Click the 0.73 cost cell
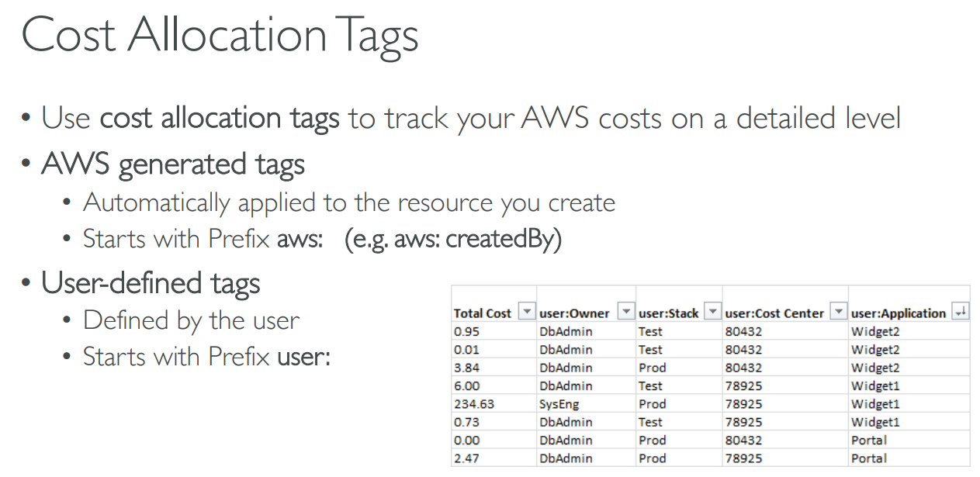 pyautogui.click(x=466, y=422)
